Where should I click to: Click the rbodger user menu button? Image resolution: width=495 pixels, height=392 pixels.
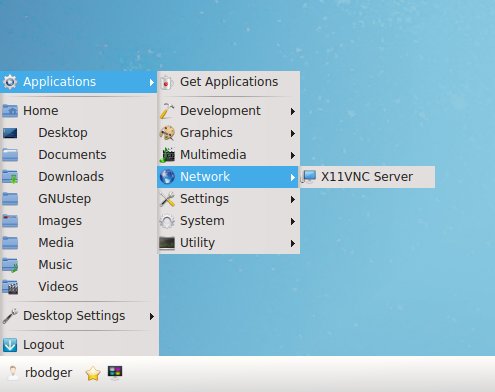click(x=40, y=373)
